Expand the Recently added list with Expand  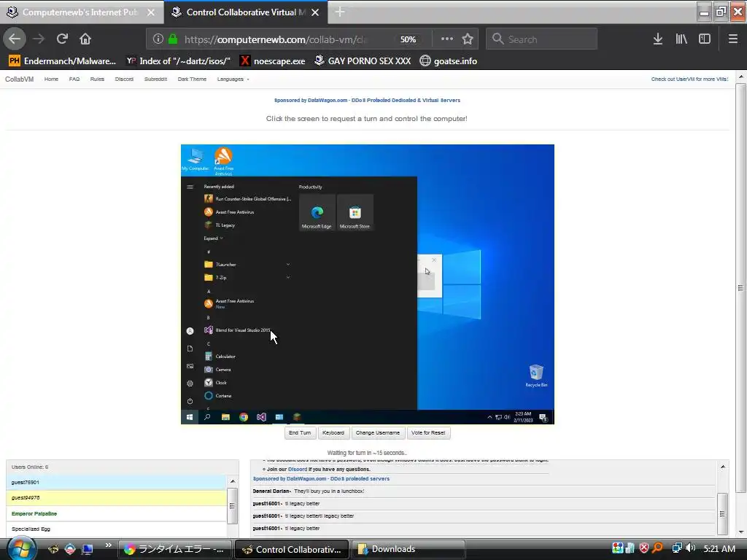coord(214,238)
